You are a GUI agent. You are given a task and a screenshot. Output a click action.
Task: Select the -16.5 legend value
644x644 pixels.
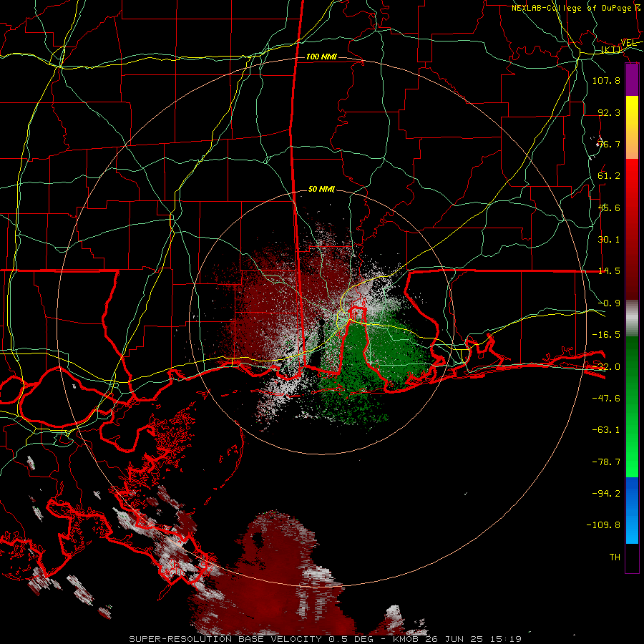[x=606, y=335]
